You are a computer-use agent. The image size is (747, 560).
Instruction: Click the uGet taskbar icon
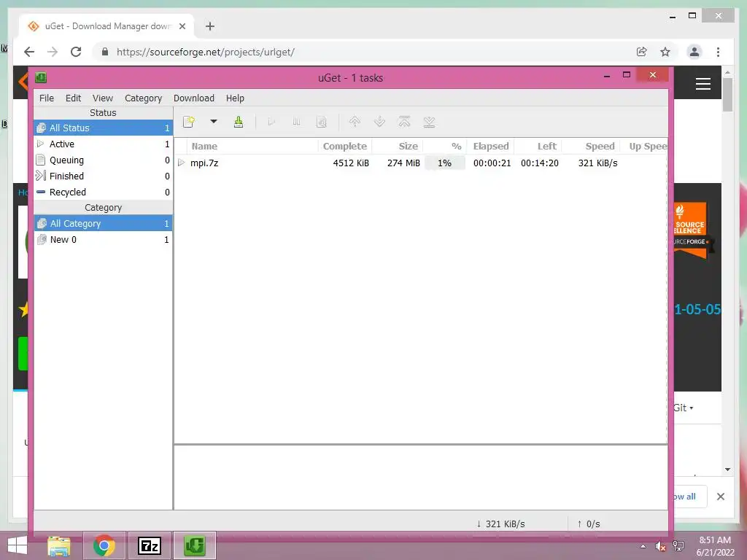(x=194, y=545)
